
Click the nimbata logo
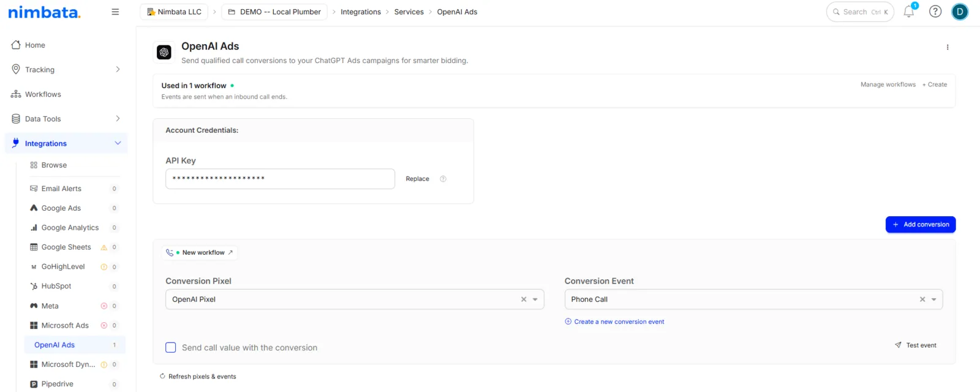coord(44,12)
